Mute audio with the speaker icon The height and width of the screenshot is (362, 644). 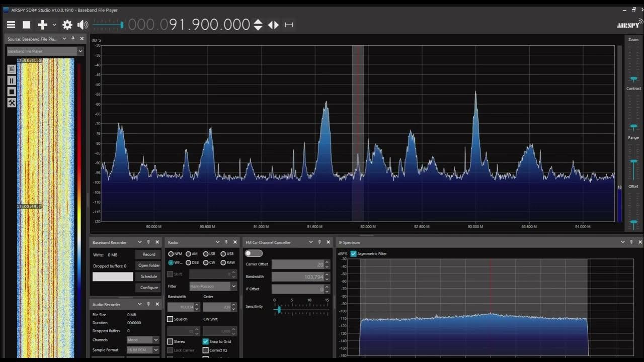[83, 25]
